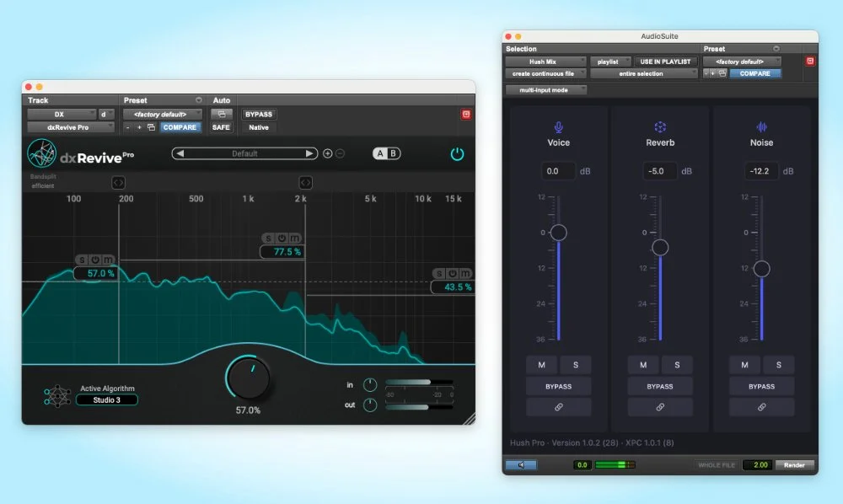The height and width of the screenshot is (504, 843).
Task: Click dxRevive previous preset minus button
Action: [127, 127]
